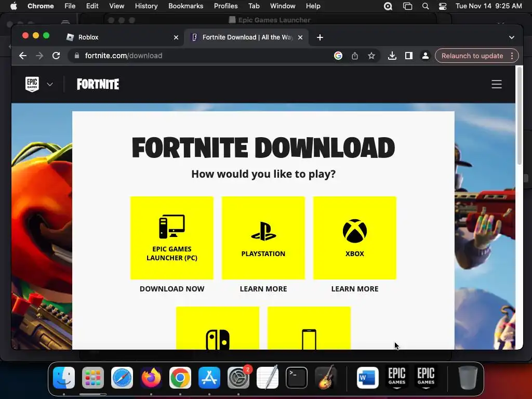Image resolution: width=532 pixels, height=399 pixels.
Task: Open Launchpad from the Dock
Action: tap(93, 378)
